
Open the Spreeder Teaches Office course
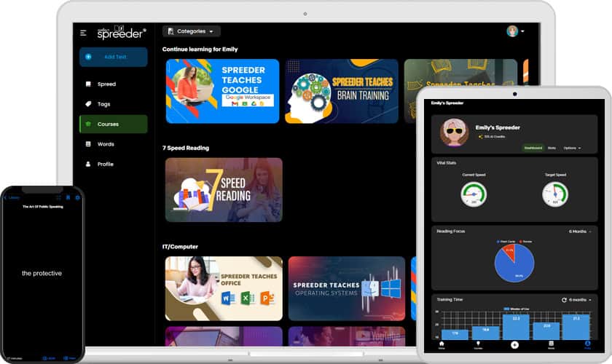click(224, 289)
